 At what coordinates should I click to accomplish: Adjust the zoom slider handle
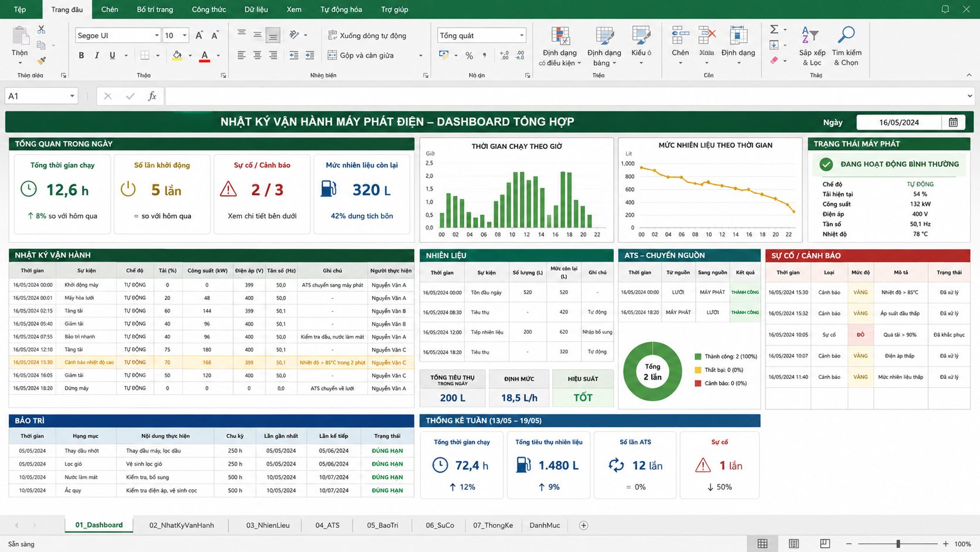point(898,544)
